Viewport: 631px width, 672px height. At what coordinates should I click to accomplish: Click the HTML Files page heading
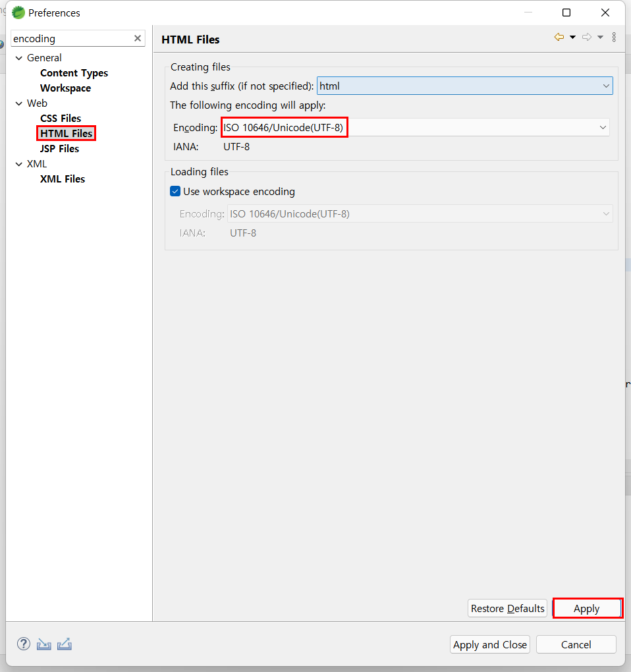pyautogui.click(x=190, y=40)
